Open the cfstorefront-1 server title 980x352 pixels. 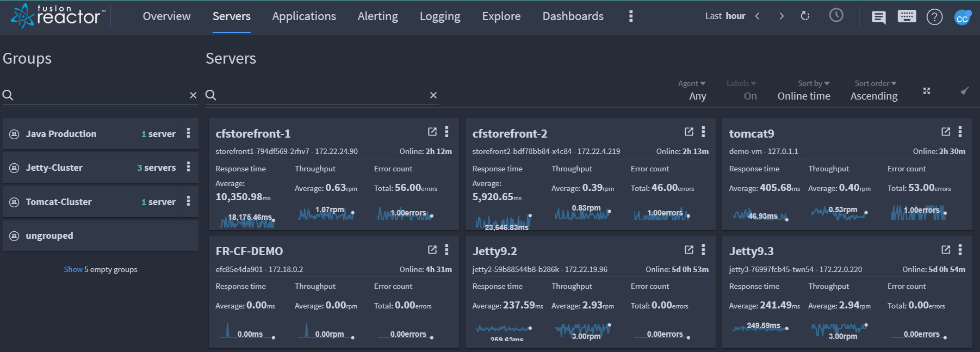(x=253, y=133)
